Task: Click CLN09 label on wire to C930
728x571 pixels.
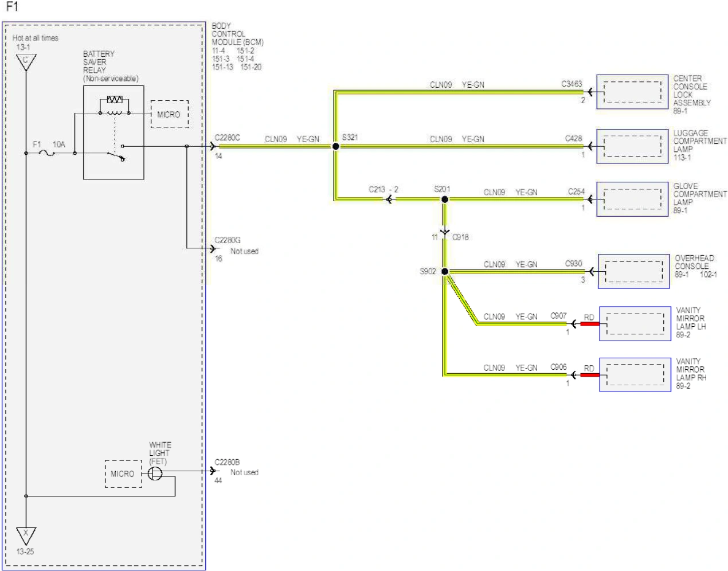Action: click(x=494, y=264)
